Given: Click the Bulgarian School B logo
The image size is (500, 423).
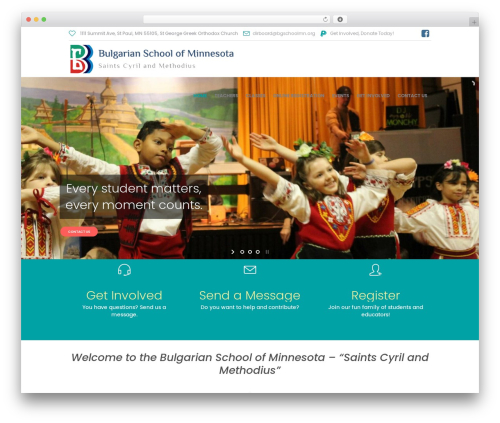Looking at the screenshot, I should 81,59.
